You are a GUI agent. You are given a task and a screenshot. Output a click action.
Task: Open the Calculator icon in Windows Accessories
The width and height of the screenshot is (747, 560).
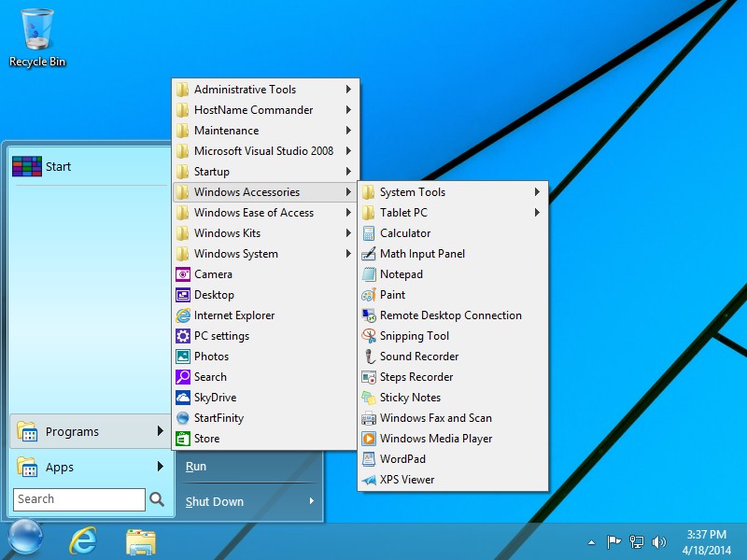(x=368, y=233)
